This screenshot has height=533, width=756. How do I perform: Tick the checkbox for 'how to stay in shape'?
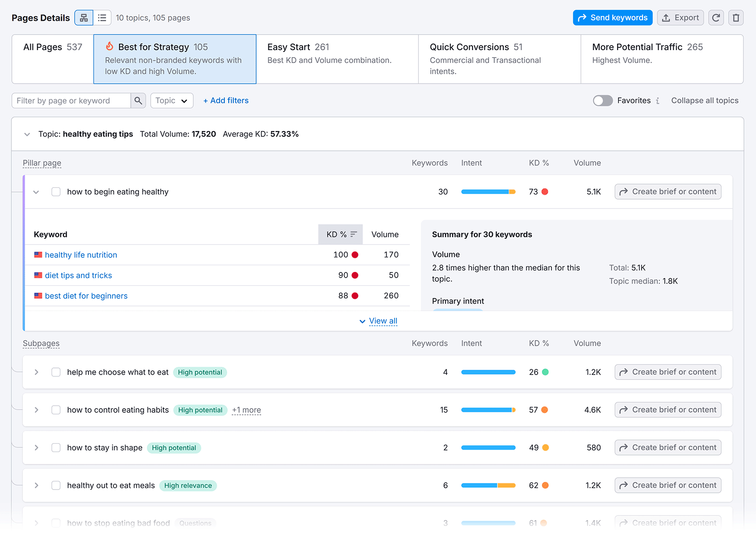(x=56, y=447)
